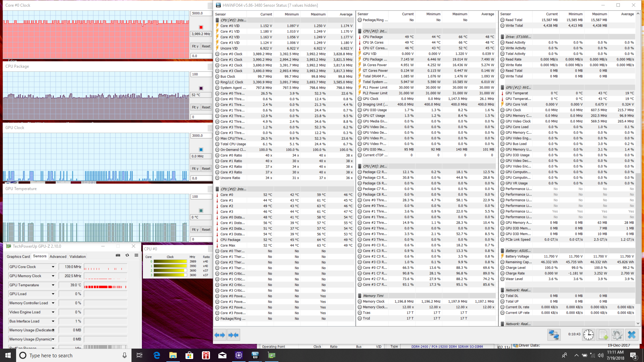Screen dimensions: 644x362
Task: Click expand columns left-right arrows button
Action: (x=220, y=335)
